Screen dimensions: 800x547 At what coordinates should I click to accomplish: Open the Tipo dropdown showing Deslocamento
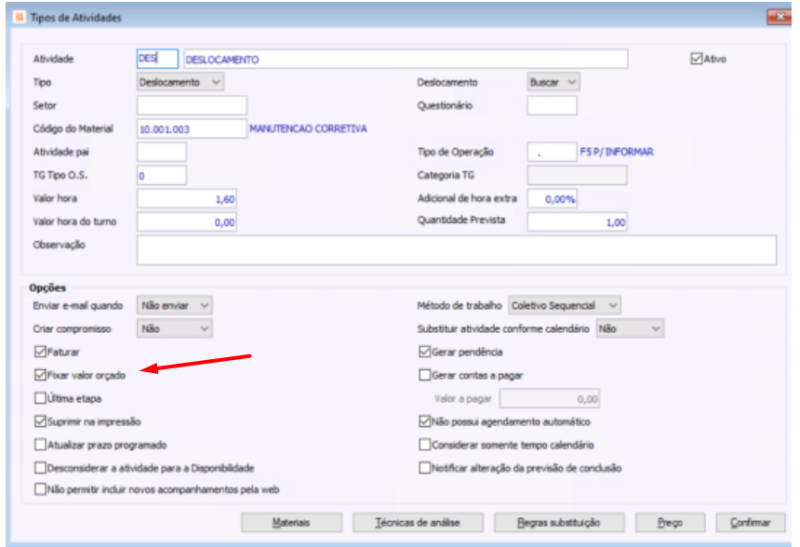pos(180,82)
